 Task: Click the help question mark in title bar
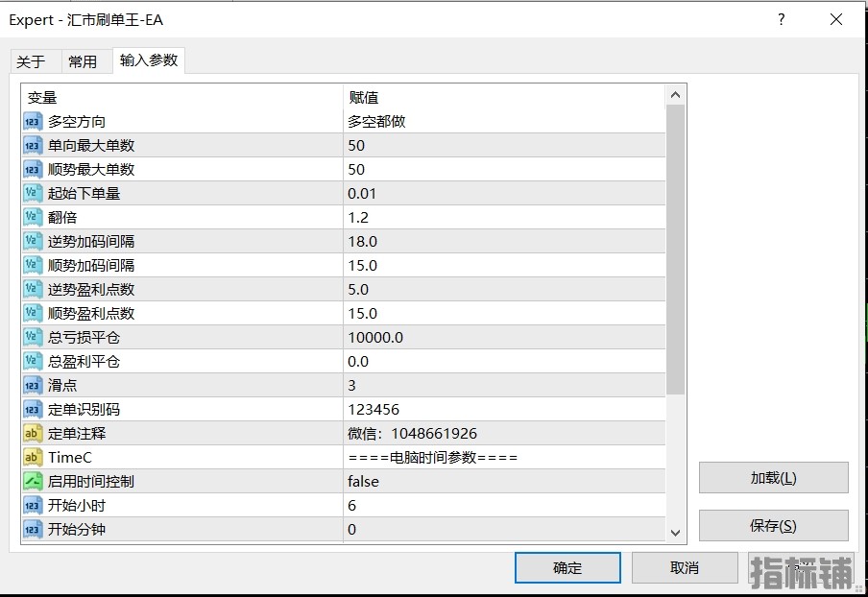click(x=781, y=19)
